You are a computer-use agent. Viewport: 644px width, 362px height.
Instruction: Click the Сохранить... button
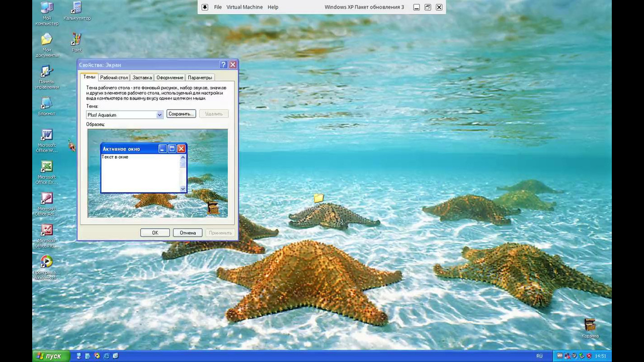tap(181, 114)
